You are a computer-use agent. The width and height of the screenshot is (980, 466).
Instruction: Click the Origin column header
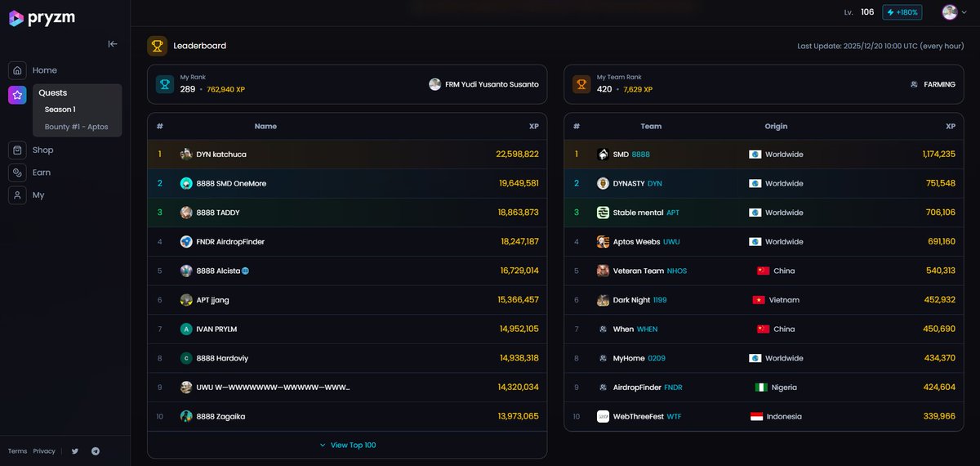[x=776, y=127]
